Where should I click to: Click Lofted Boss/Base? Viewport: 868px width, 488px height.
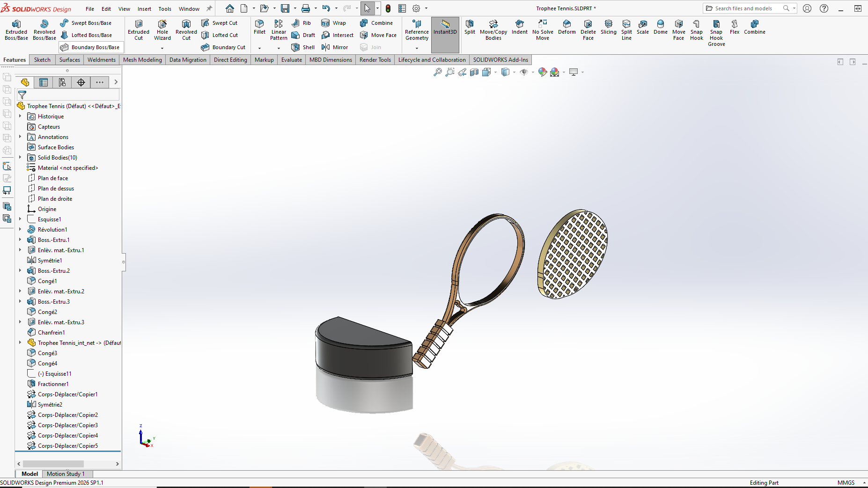[x=86, y=35]
